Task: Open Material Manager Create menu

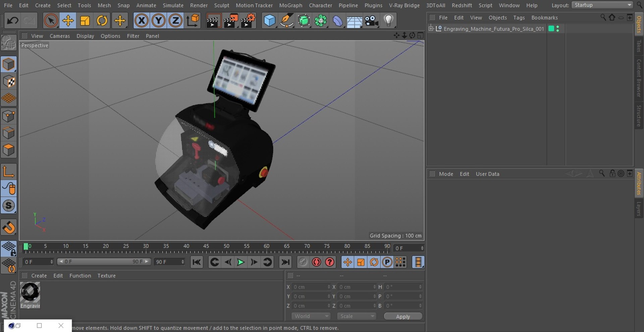Action: [39, 276]
